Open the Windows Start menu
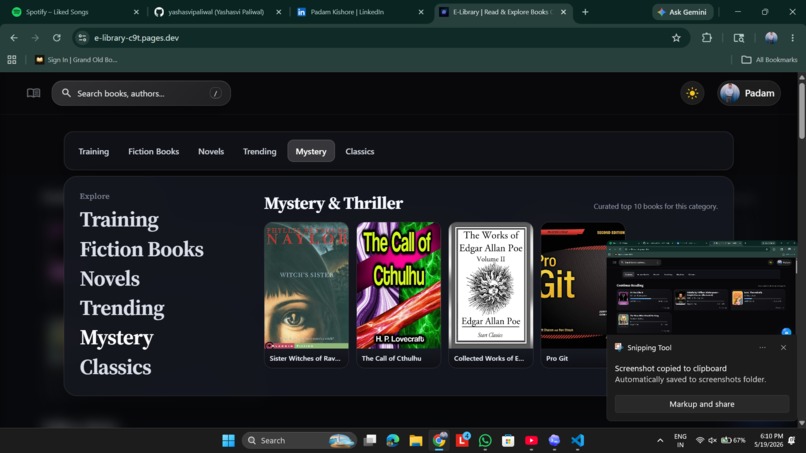The height and width of the screenshot is (453, 806). click(x=228, y=441)
